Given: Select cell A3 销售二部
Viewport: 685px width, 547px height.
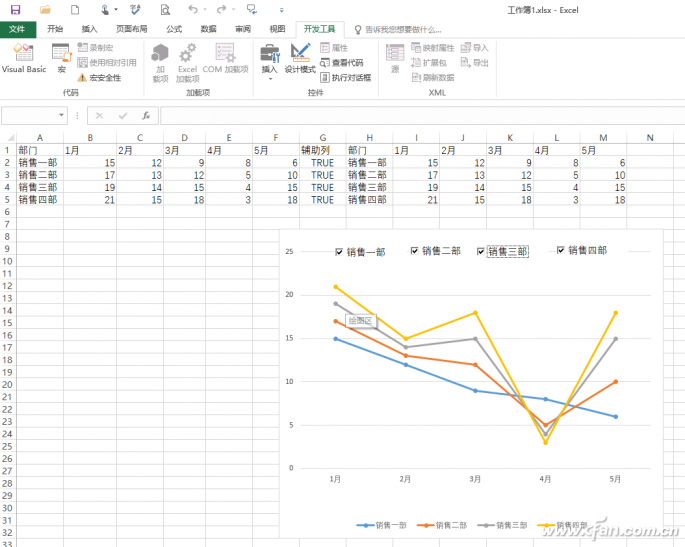Looking at the screenshot, I should coord(40,175).
